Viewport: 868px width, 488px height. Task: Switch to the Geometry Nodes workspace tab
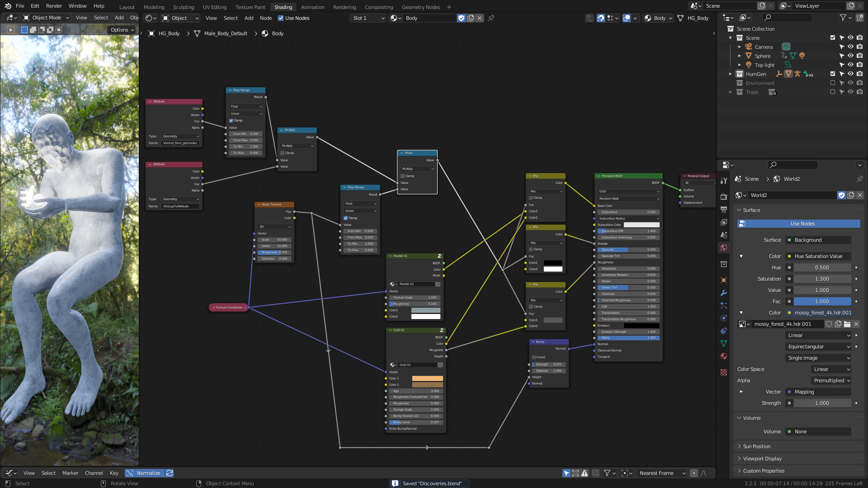tap(420, 7)
